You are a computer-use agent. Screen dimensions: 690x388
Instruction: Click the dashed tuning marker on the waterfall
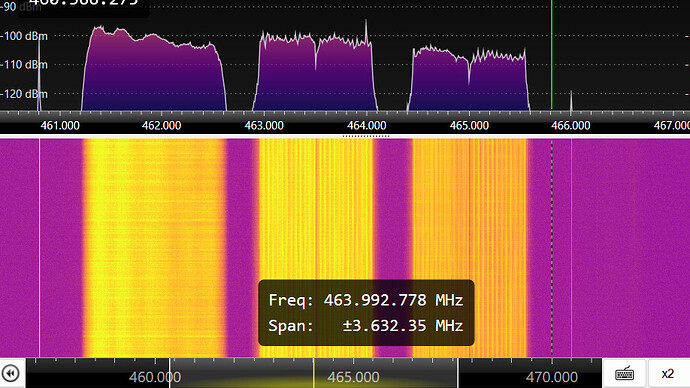(552, 248)
